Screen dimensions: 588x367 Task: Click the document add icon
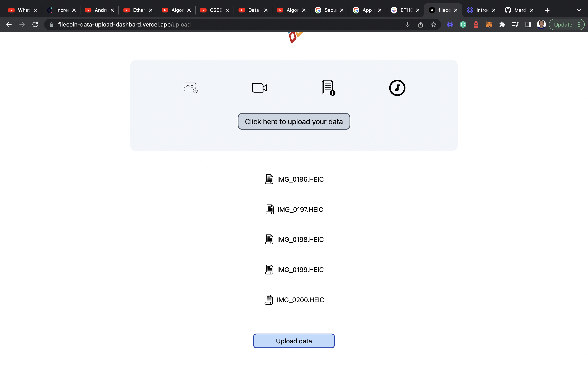(328, 87)
